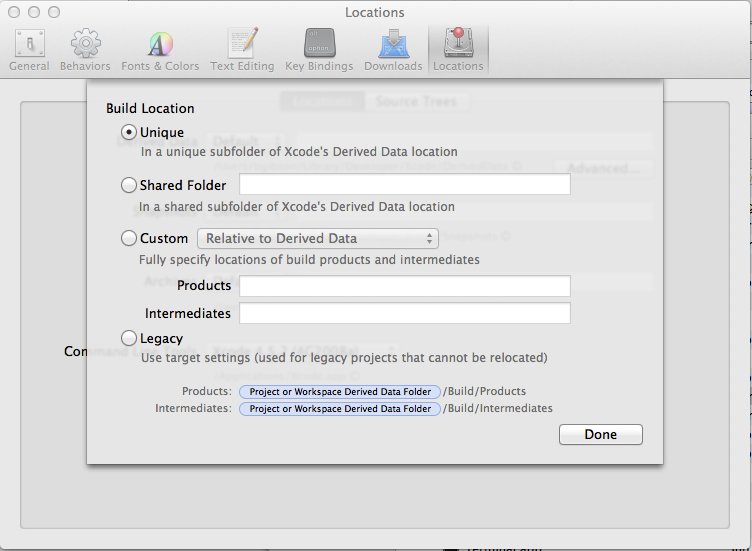Select the Unique build location option
Image resolution: width=752 pixels, height=551 pixels.
coord(128,132)
